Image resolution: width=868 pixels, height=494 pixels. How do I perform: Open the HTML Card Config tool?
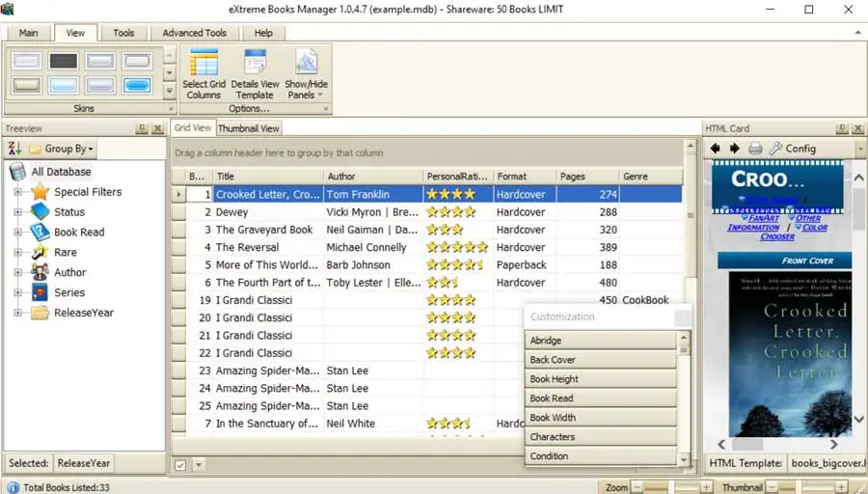[792, 149]
